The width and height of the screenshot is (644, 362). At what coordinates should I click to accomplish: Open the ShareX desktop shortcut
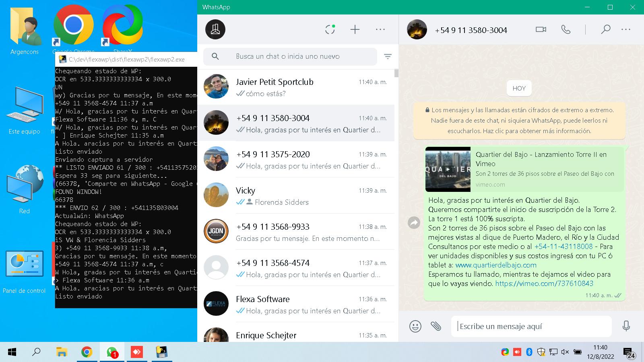(x=122, y=29)
